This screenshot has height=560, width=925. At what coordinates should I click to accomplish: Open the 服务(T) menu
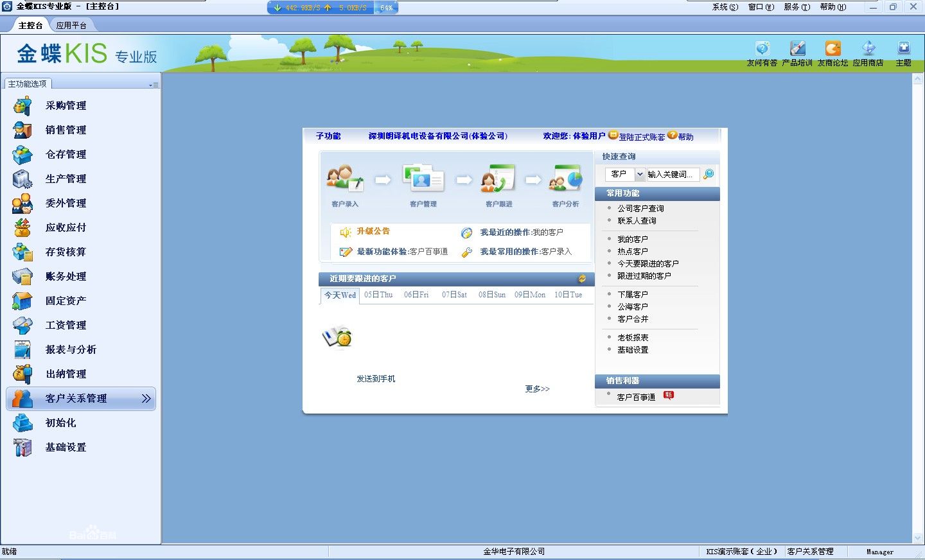[x=797, y=7]
